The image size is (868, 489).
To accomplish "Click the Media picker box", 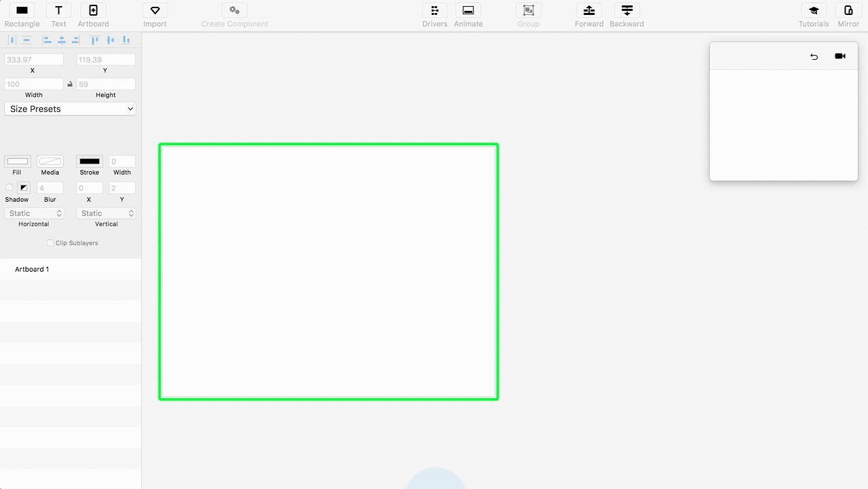I will click(50, 161).
